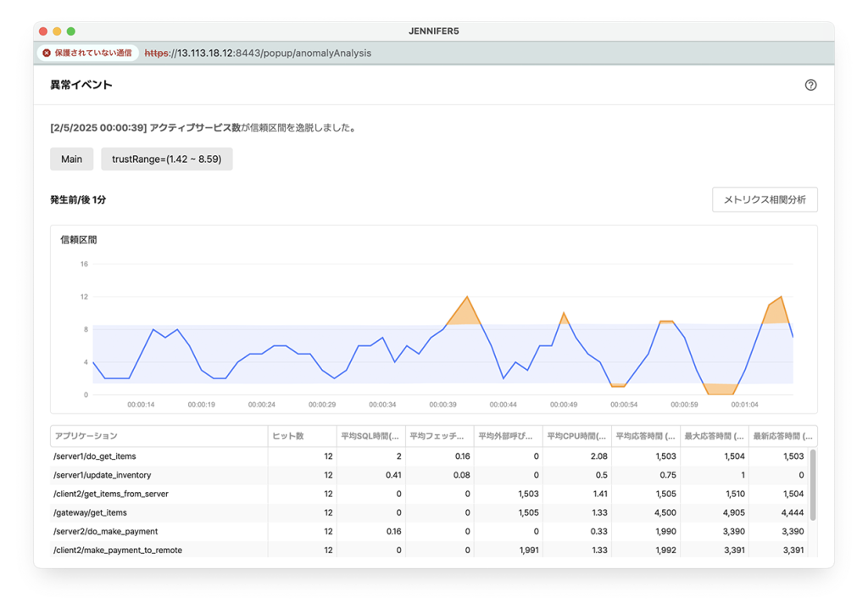The image size is (868, 615).
Task: Click the orange dip below range near 00:01:04
Action: (x=721, y=389)
